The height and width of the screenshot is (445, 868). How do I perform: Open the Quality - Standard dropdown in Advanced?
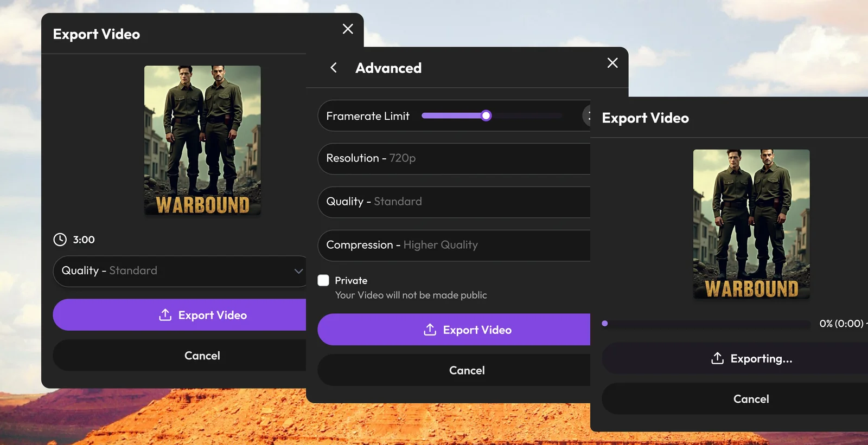pos(454,202)
